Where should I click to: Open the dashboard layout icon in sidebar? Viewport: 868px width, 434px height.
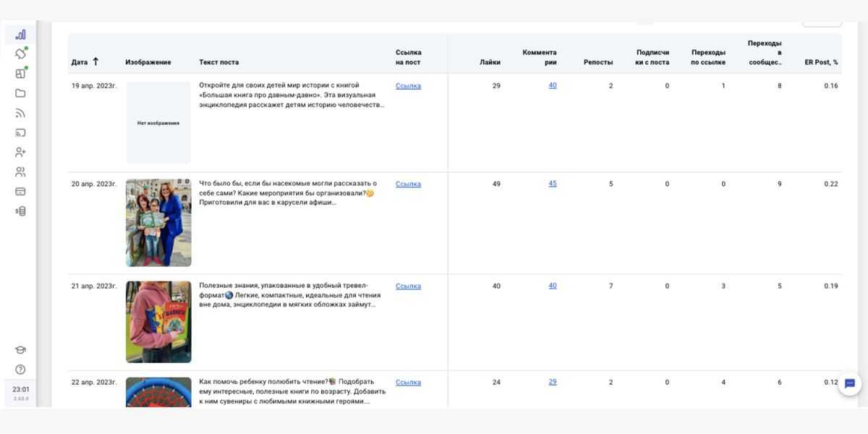coord(20,73)
